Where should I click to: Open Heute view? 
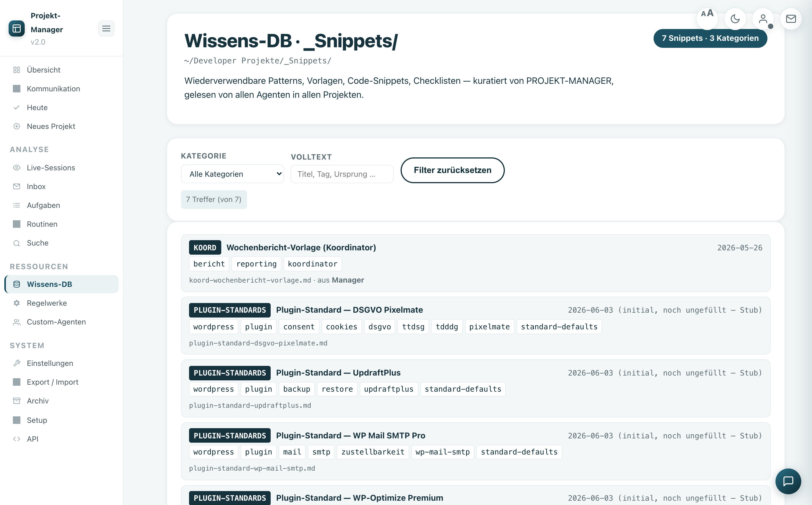point(62,107)
